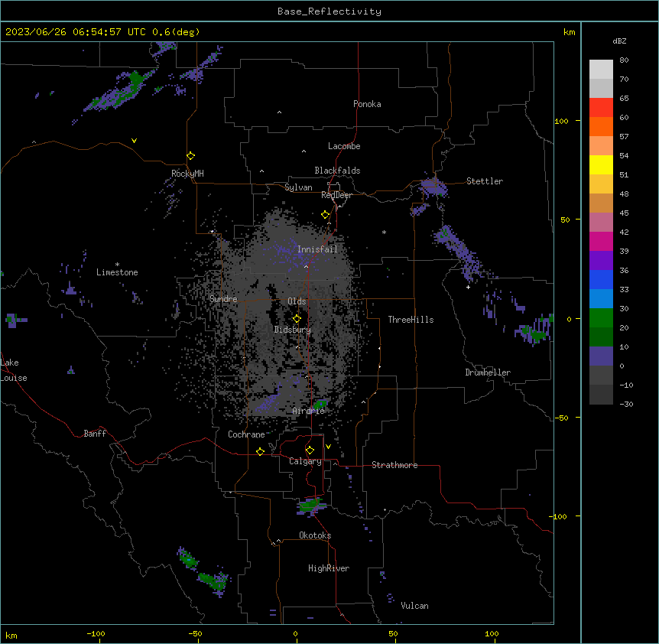This screenshot has width=659, height=644.
Task: Click the -30 value in dBZ legend
Action: point(626,405)
